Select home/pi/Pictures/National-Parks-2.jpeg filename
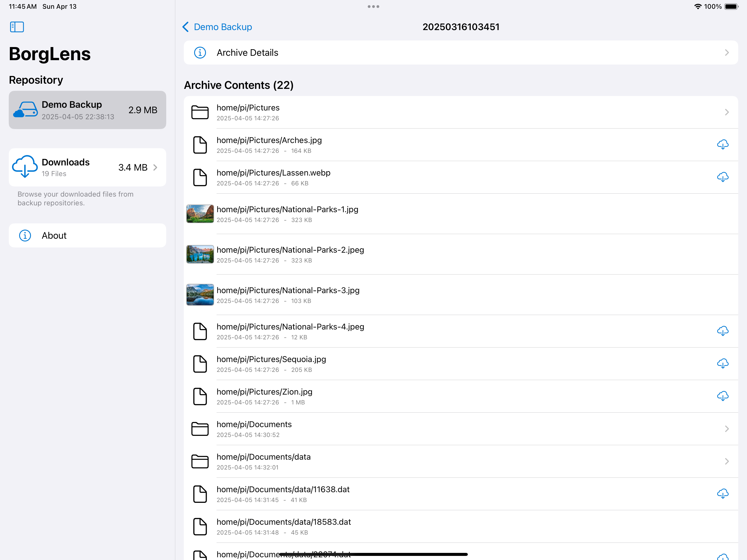 [x=290, y=250]
